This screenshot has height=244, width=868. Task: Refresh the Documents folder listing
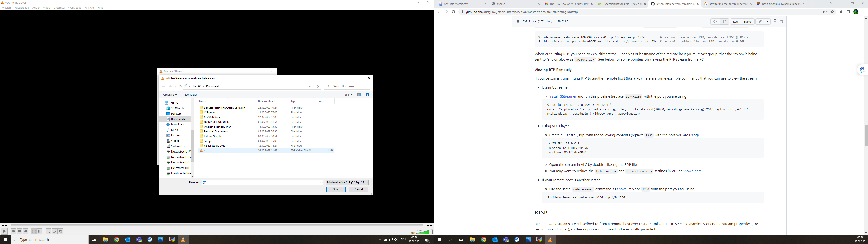(x=317, y=87)
